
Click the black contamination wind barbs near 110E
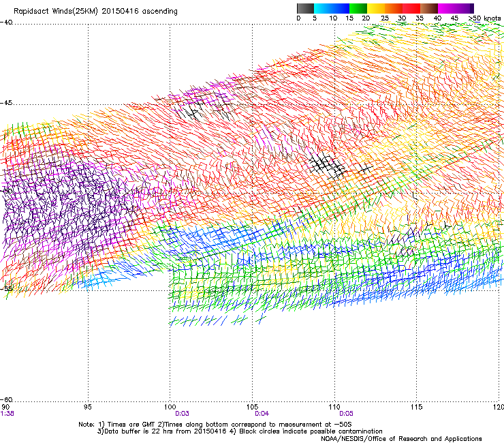pyautogui.click(x=328, y=166)
